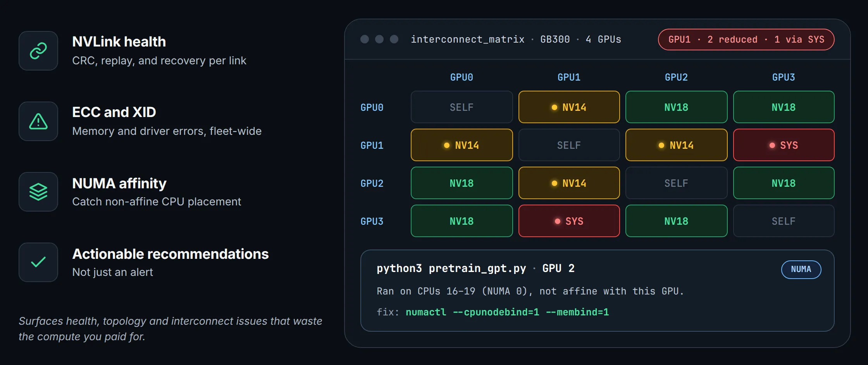
Task: Click the ECC and XID warning triangle icon
Action: (x=38, y=121)
